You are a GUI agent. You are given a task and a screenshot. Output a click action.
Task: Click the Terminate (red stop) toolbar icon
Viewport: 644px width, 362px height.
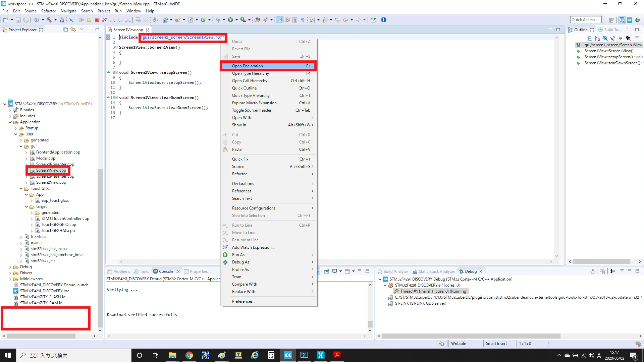point(97,20)
